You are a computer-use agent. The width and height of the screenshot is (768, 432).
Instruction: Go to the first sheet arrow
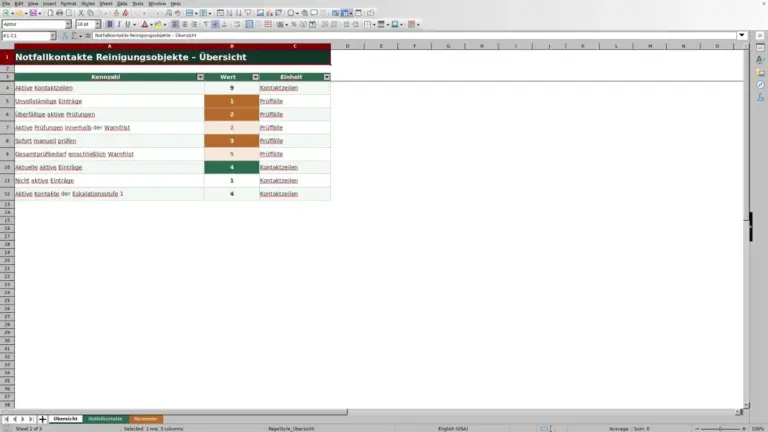click(x=6, y=419)
